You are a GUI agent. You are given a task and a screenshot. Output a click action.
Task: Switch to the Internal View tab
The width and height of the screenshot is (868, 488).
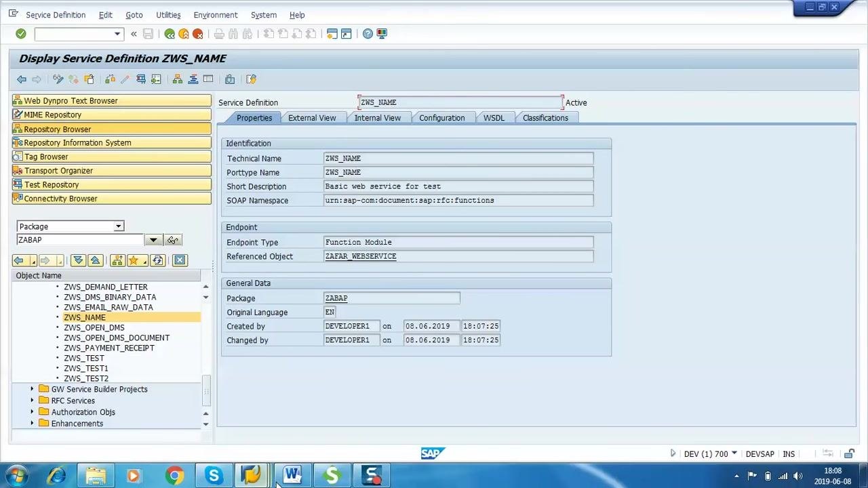pyautogui.click(x=378, y=118)
